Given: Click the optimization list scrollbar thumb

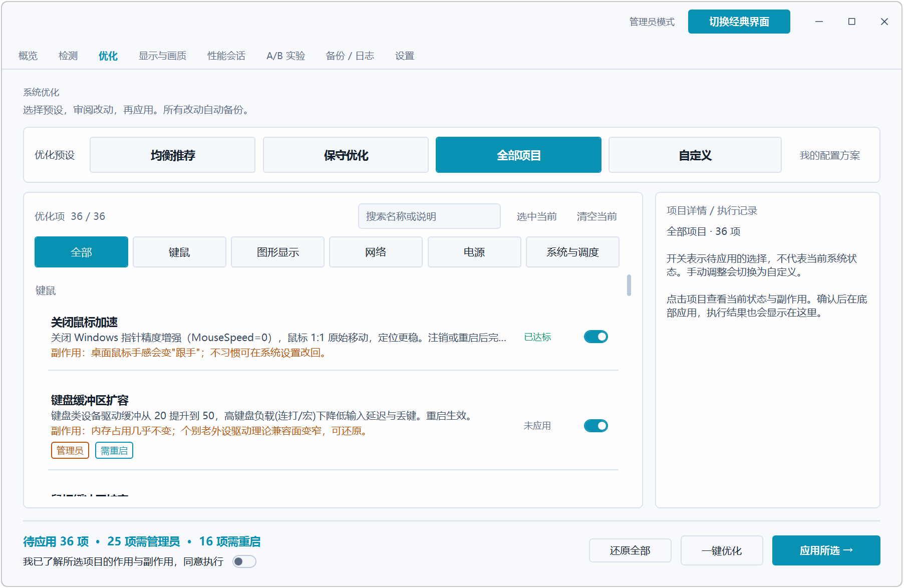Looking at the screenshot, I should pos(629,285).
